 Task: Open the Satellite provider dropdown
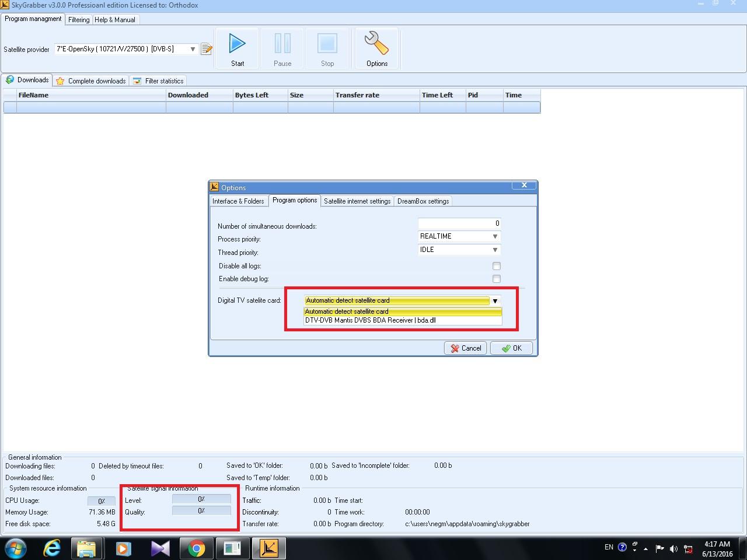pos(193,49)
